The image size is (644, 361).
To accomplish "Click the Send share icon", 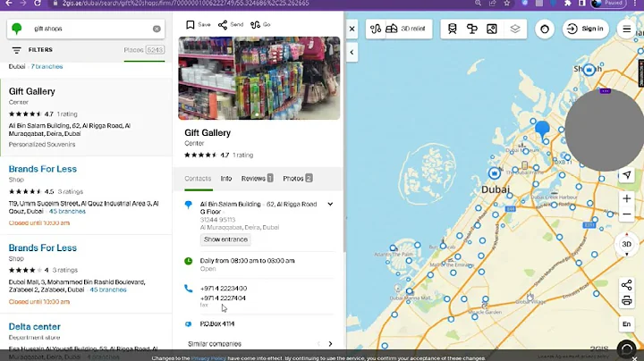I will [223, 25].
